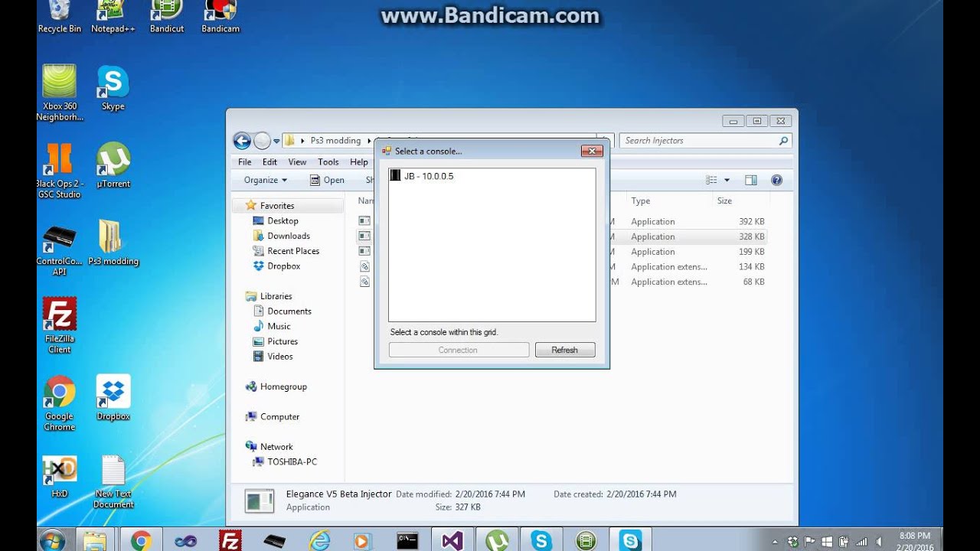
Task: Click the change view icon
Action: click(x=711, y=180)
